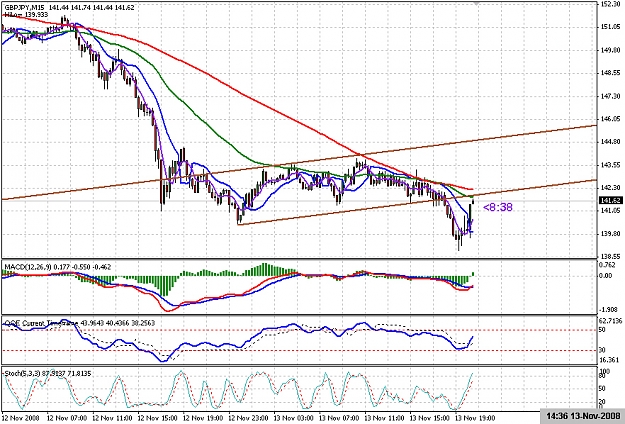Click the -1.908 MACD scale value
This screenshot has height=424, width=625.
[607, 309]
